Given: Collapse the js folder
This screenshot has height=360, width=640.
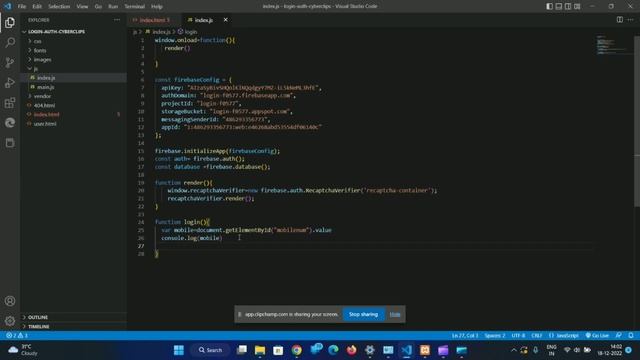Looking at the screenshot, I should click(73, 69).
